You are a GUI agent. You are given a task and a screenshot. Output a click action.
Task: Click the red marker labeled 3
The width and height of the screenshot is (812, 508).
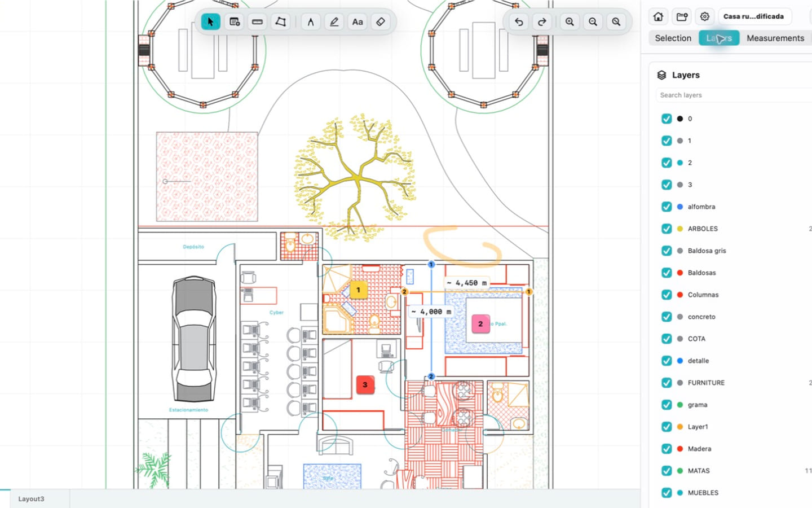click(x=365, y=385)
